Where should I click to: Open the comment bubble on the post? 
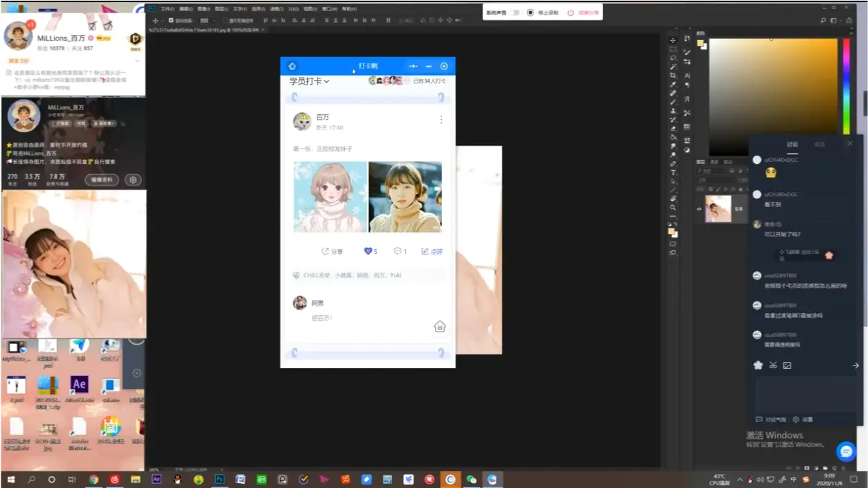point(397,251)
